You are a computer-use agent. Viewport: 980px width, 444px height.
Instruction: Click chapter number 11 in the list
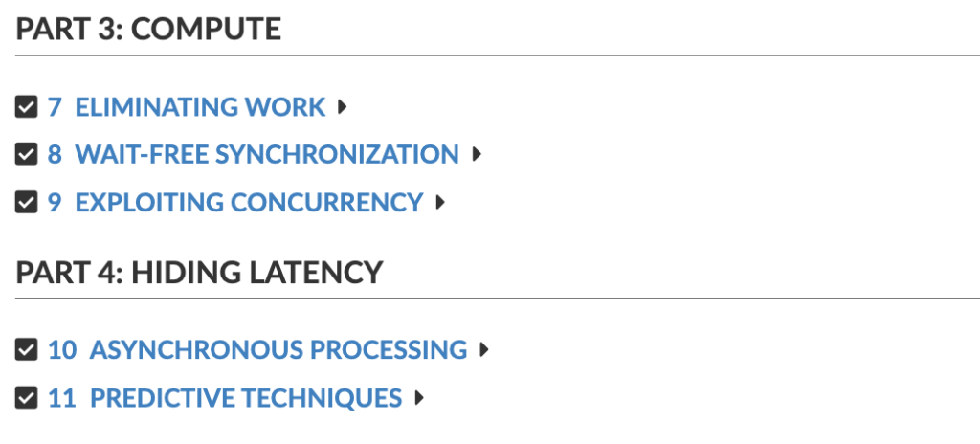point(62,397)
